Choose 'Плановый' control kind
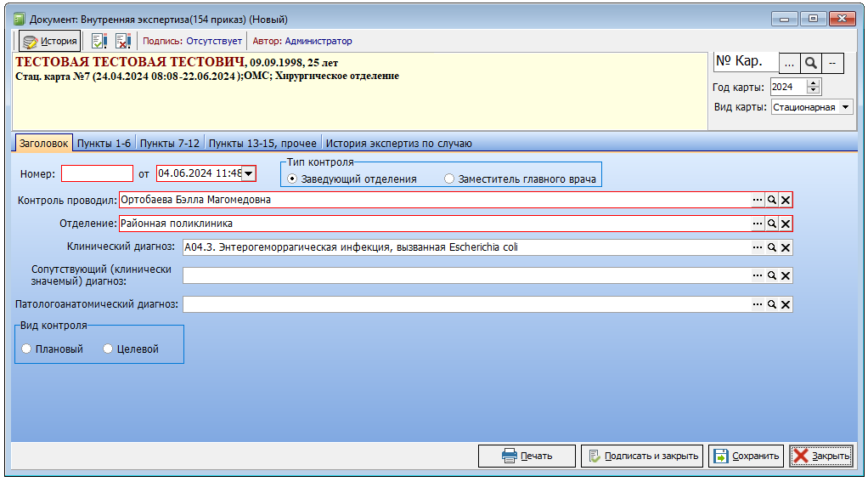Viewport: 868px width, 482px height. coord(27,349)
